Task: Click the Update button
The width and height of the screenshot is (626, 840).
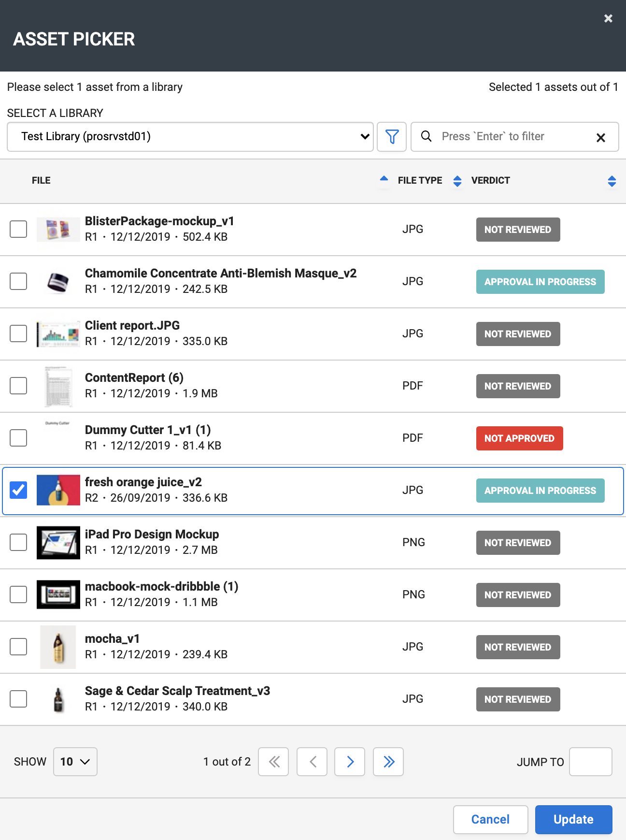Action: click(x=573, y=820)
